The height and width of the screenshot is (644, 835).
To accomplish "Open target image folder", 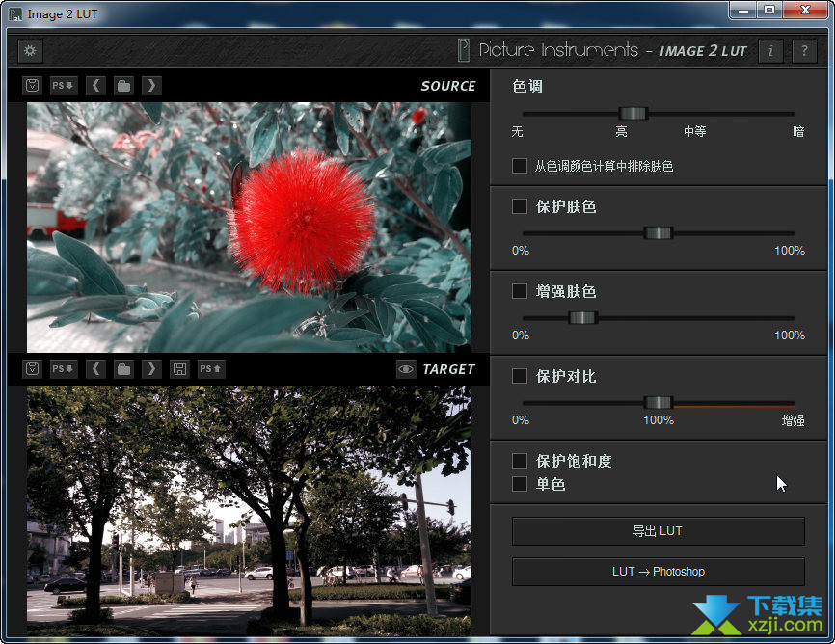I will [123, 368].
